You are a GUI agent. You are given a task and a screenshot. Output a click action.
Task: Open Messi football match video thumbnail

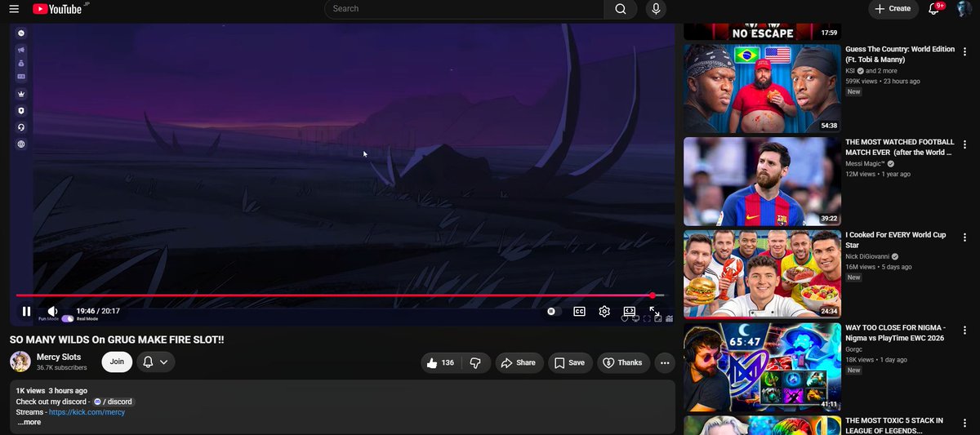762,181
